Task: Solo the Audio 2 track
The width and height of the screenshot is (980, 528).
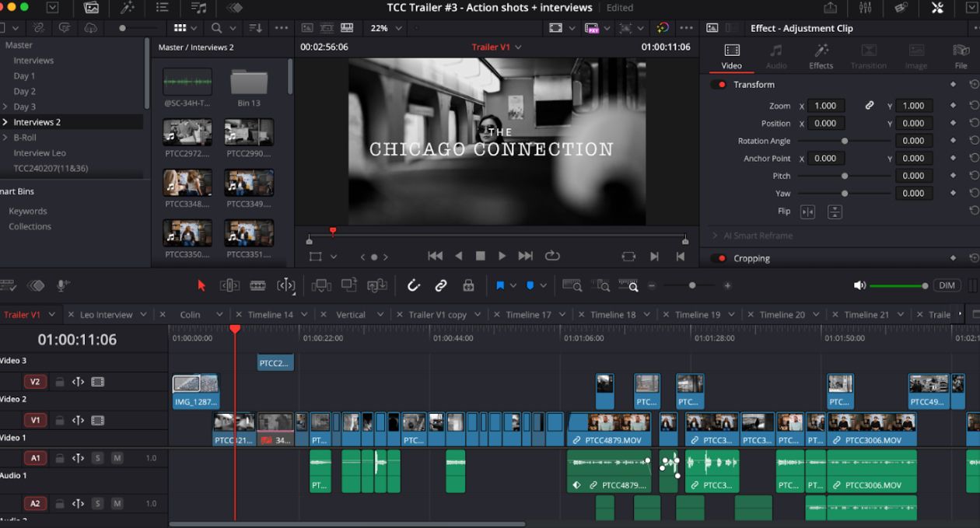Action: pyautogui.click(x=97, y=503)
